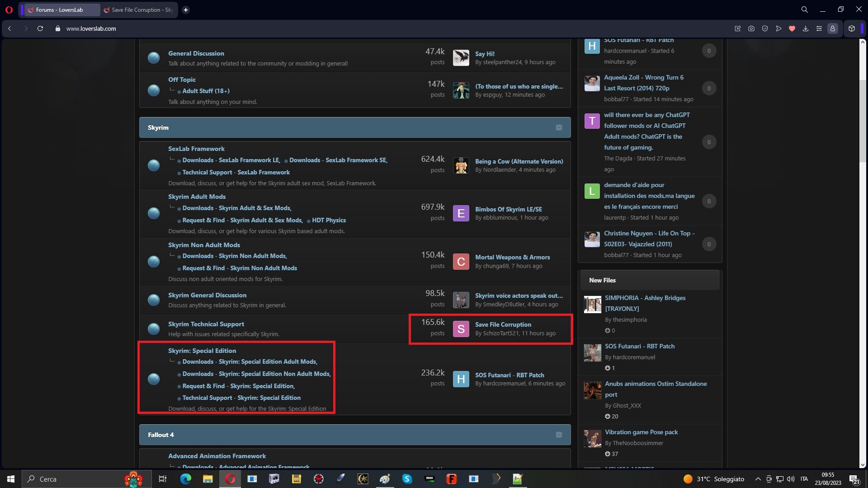Click the Windows Start button
Viewport: 868px width, 488px height.
pyautogui.click(x=11, y=479)
